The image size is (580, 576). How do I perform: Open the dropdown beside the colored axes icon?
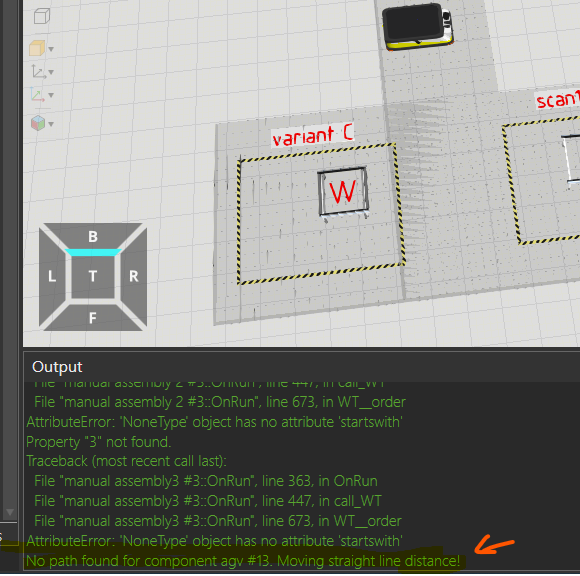(x=51, y=95)
